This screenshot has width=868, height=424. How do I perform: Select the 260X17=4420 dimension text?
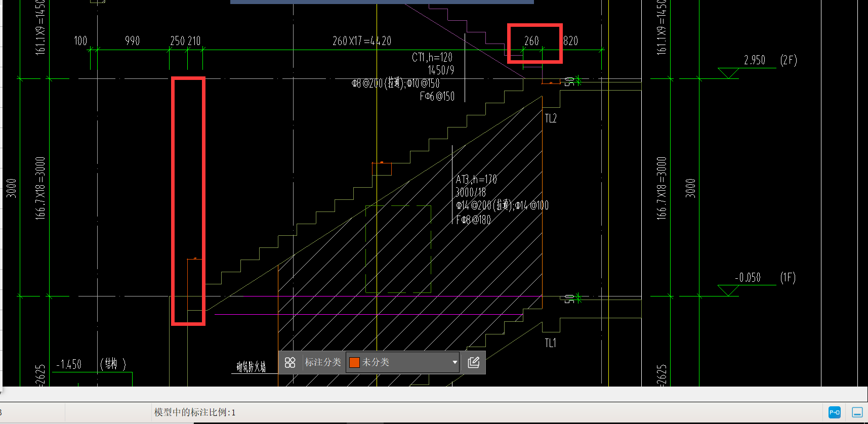point(362,41)
